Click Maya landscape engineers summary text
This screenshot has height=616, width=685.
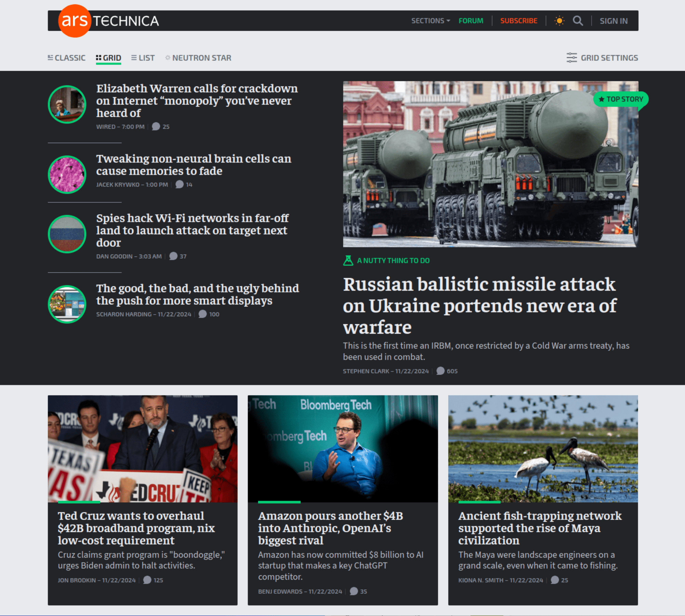tap(538, 560)
